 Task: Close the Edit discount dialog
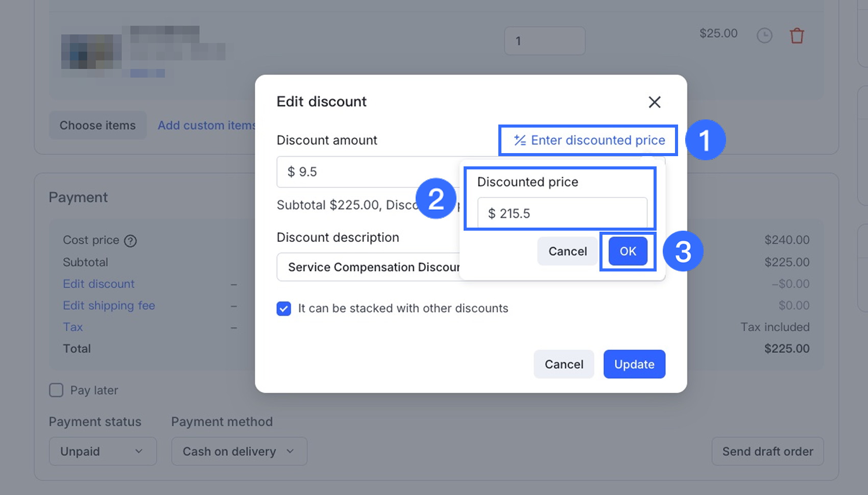click(654, 102)
